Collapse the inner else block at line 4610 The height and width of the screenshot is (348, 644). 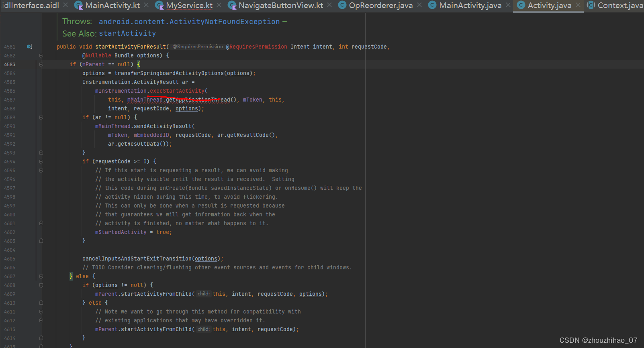pos(41,303)
